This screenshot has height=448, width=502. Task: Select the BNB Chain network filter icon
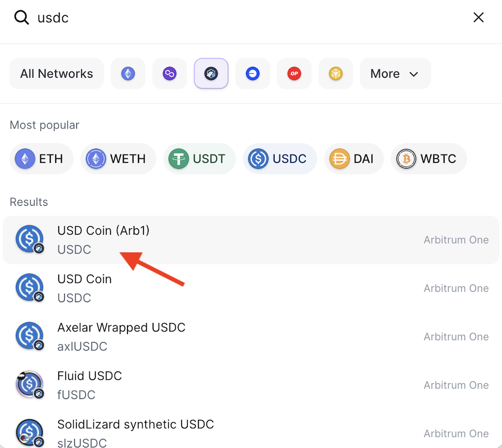(335, 73)
